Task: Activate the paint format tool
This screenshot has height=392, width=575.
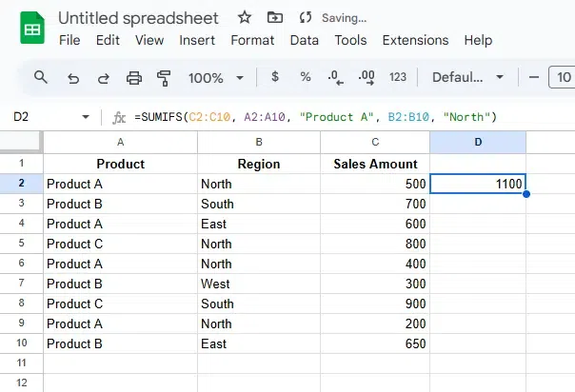Action: [x=163, y=77]
